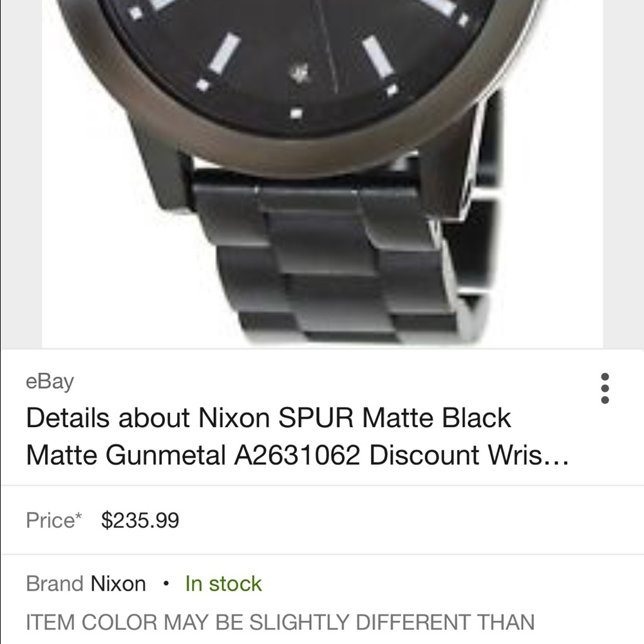Viewport: 644px width, 644px height.
Task: Tap the bottom dot of the overflow icon
Action: [605, 399]
